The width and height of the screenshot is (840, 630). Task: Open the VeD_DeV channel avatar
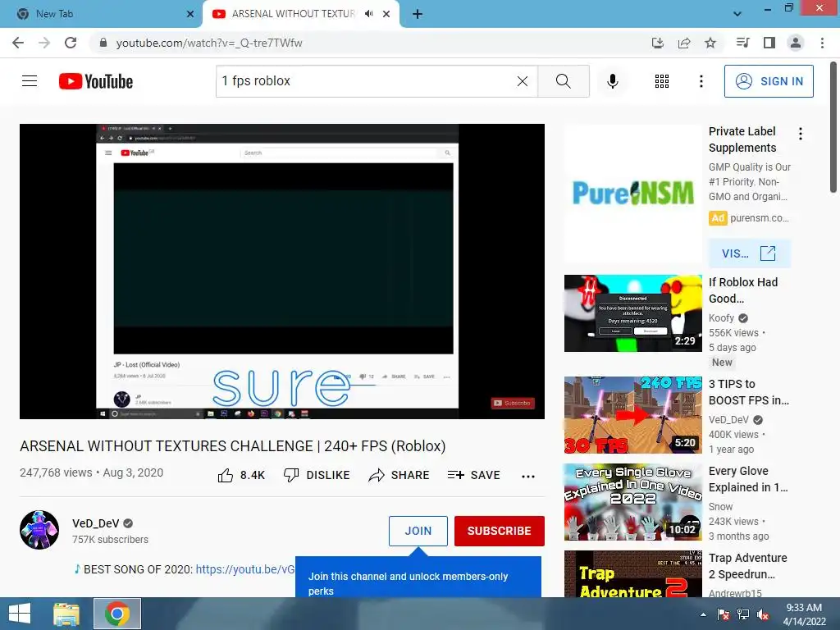(39, 530)
